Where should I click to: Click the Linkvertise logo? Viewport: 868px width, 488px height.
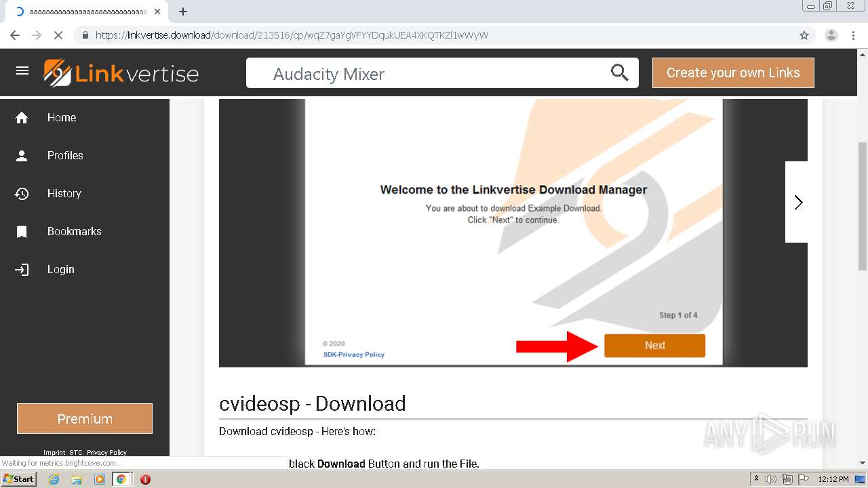tap(121, 73)
